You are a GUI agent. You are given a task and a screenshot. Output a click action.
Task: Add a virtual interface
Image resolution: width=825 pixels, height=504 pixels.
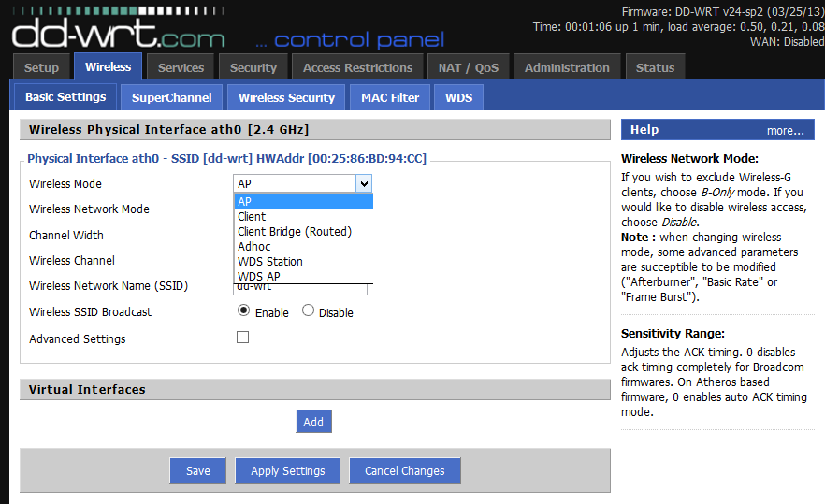click(313, 422)
